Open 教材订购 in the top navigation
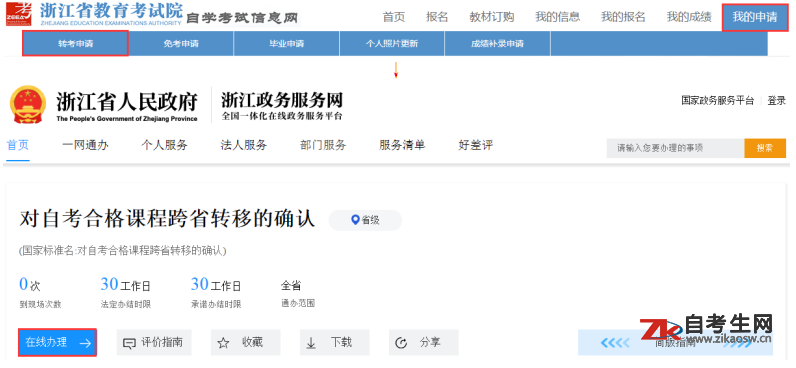Image resolution: width=796 pixels, height=368 pixels. (491, 17)
